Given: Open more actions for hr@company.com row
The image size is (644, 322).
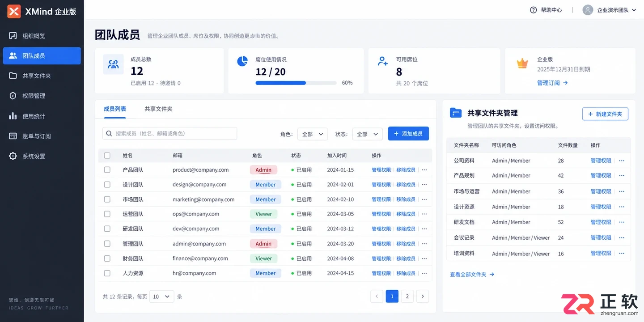Looking at the screenshot, I should click(x=424, y=273).
